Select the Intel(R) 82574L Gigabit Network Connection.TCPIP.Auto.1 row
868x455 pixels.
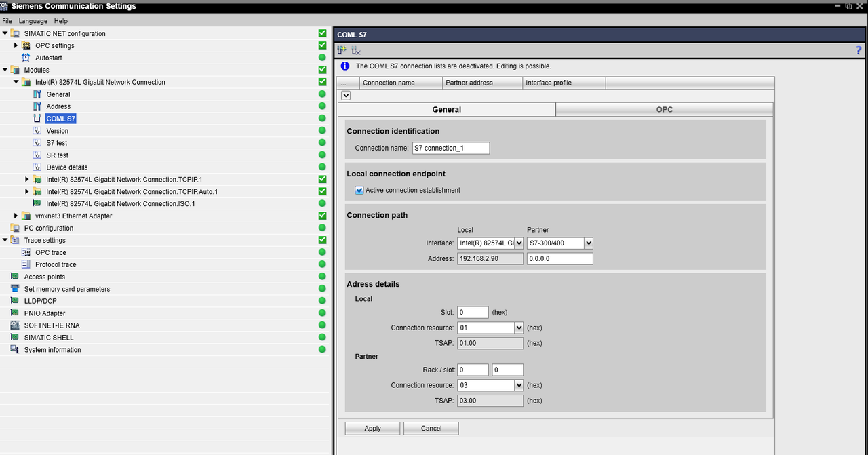132,192
